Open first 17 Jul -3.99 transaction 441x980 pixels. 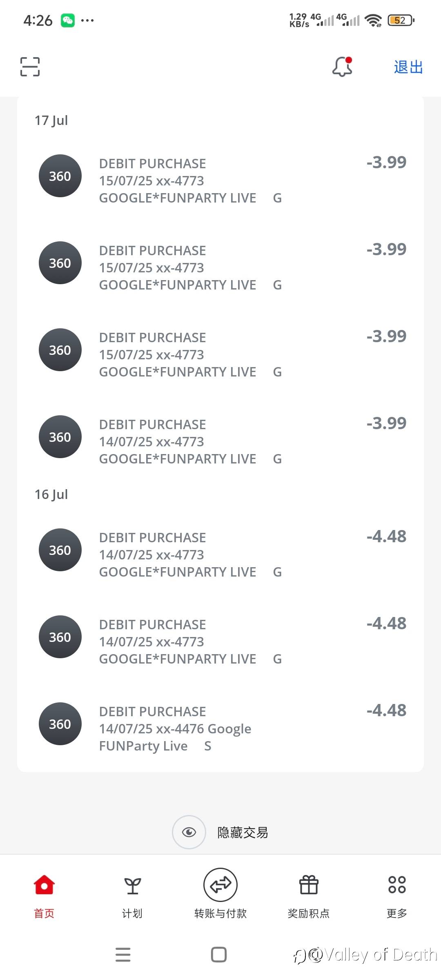(x=220, y=180)
